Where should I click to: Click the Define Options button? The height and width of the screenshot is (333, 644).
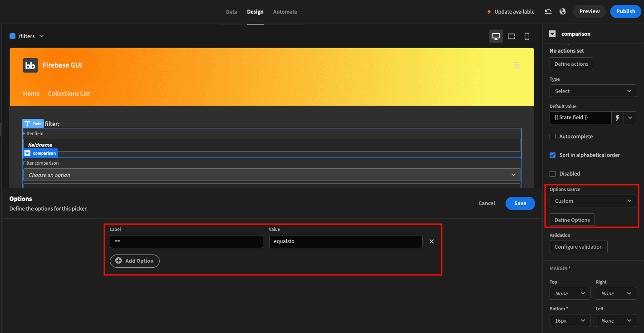(572, 220)
